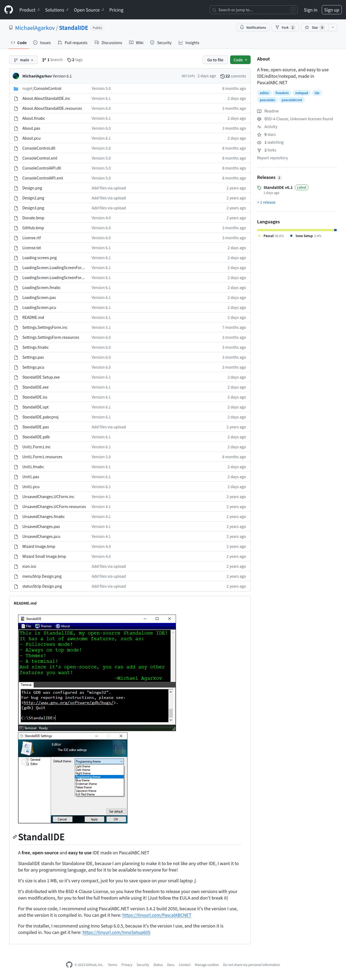
Task: Open the Security tab
Action: (x=161, y=43)
